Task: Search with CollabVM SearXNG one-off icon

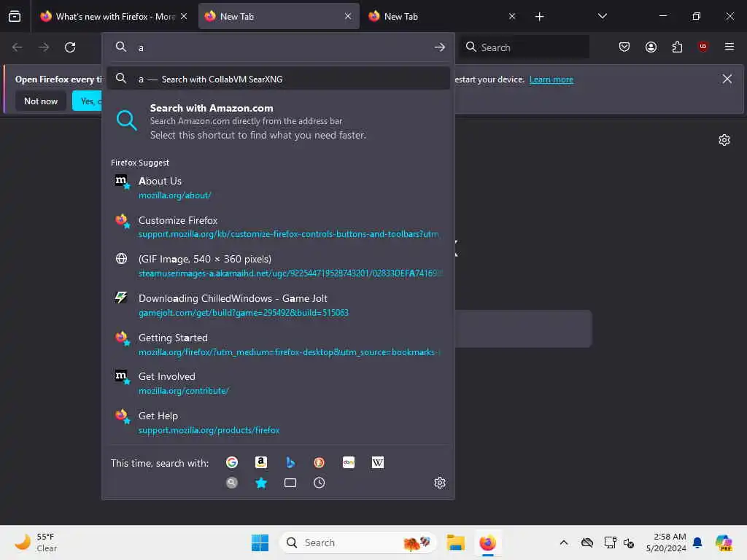Action: (x=232, y=483)
